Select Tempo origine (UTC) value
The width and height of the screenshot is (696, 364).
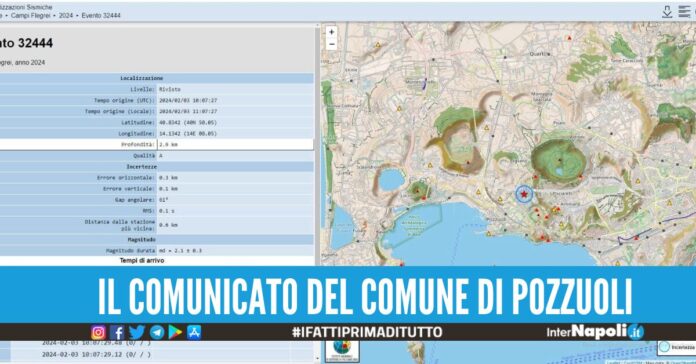click(188, 101)
